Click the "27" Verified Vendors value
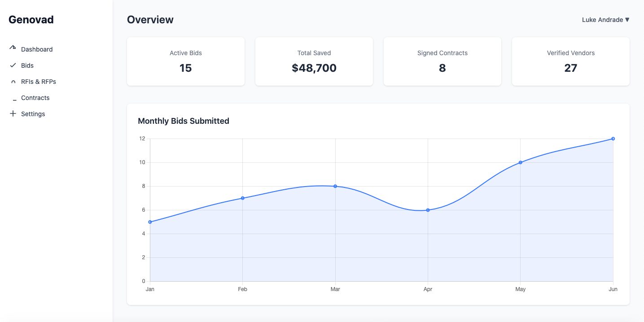Viewport: 644px width, 322px height. coord(571,68)
